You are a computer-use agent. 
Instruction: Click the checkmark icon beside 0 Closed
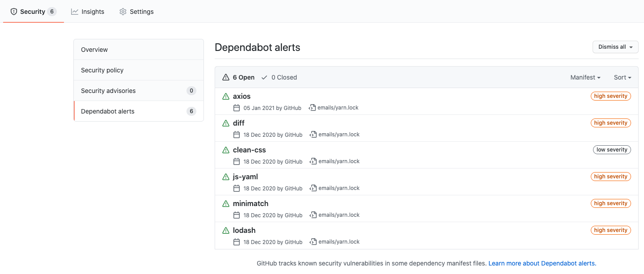point(264,77)
